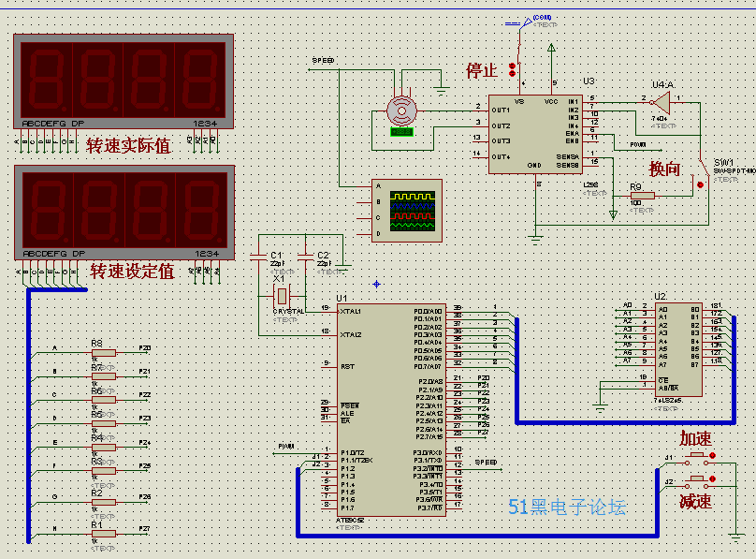Click the green speed readout under the motor

coord(401,132)
